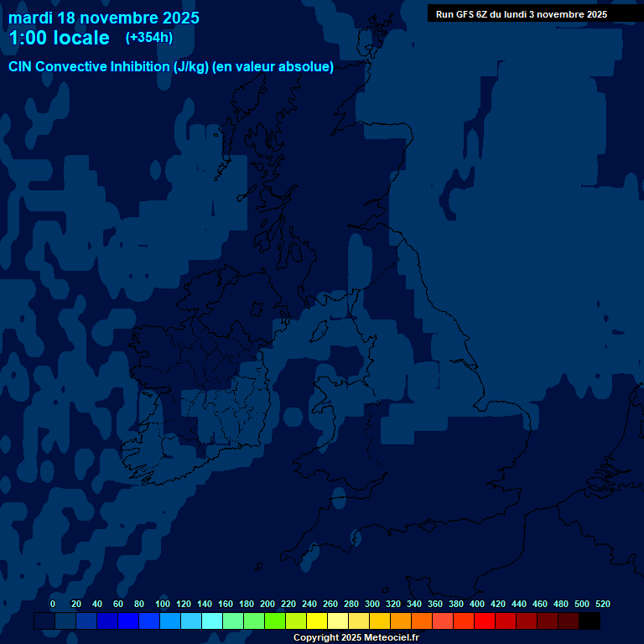Click the legend value '460'
Image resolution: width=644 pixels, height=644 pixels.
tap(540, 604)
